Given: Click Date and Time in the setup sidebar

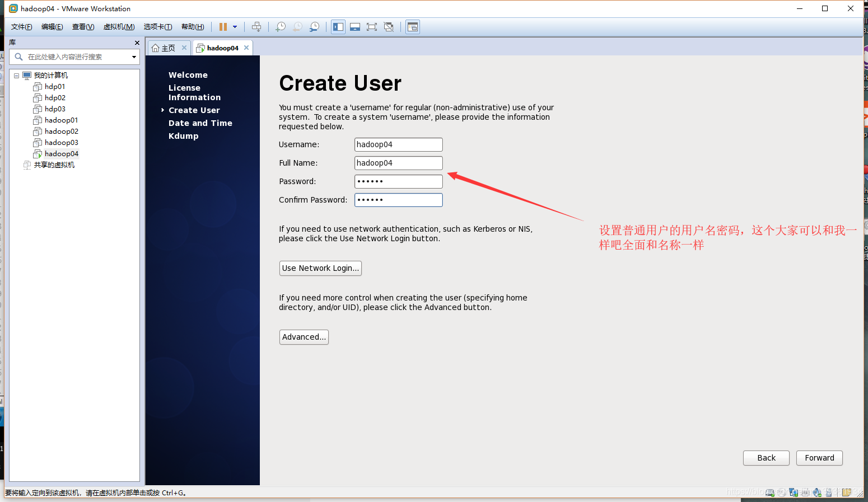Looking at the screenshot, I should (x=200, y=123).
